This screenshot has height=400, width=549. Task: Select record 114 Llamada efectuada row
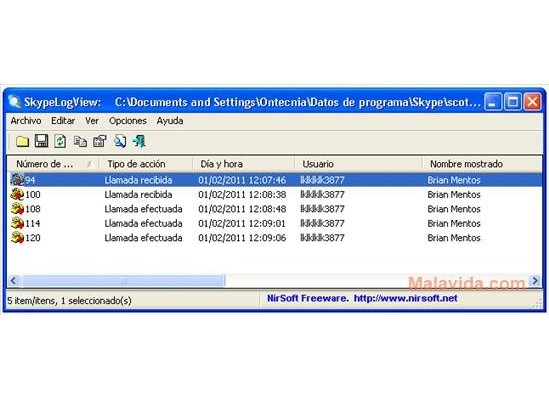click(274, 223)
